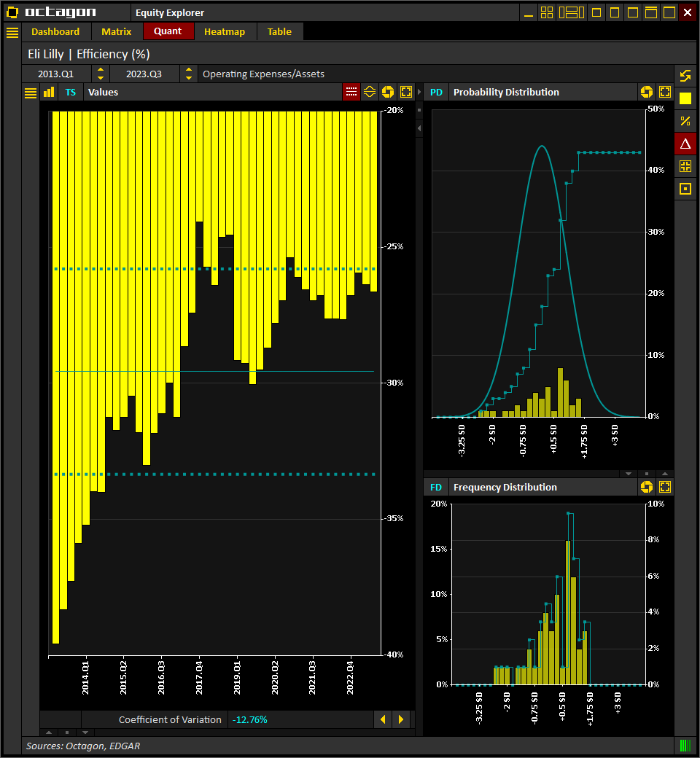Expand Frequency panel with the up triangle
Screen dimensions: 700x758
point(665,474)
